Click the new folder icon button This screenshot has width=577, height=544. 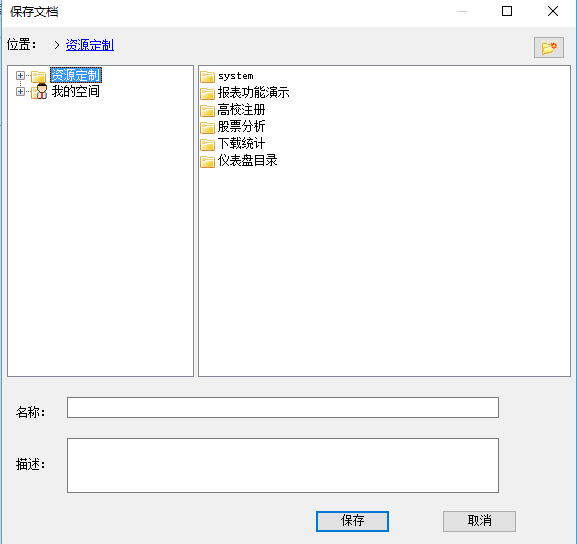click(x=549, y=47)
